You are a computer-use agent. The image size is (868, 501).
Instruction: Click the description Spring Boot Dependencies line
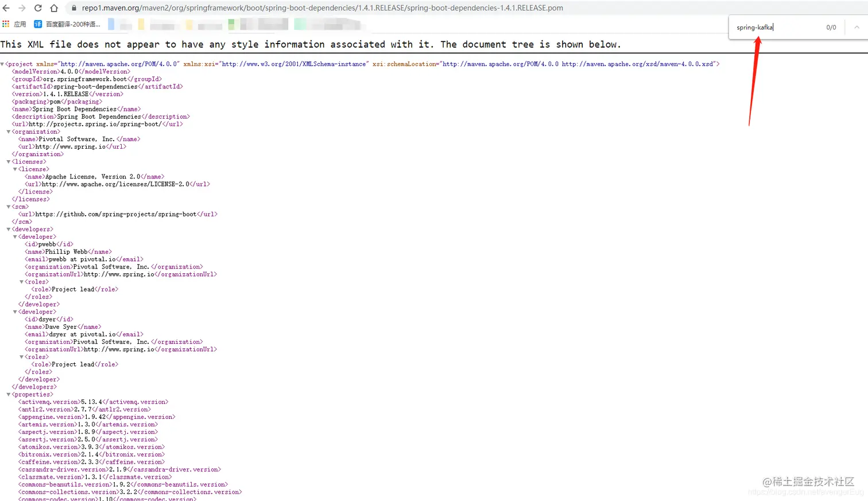[x=101, y=116]
